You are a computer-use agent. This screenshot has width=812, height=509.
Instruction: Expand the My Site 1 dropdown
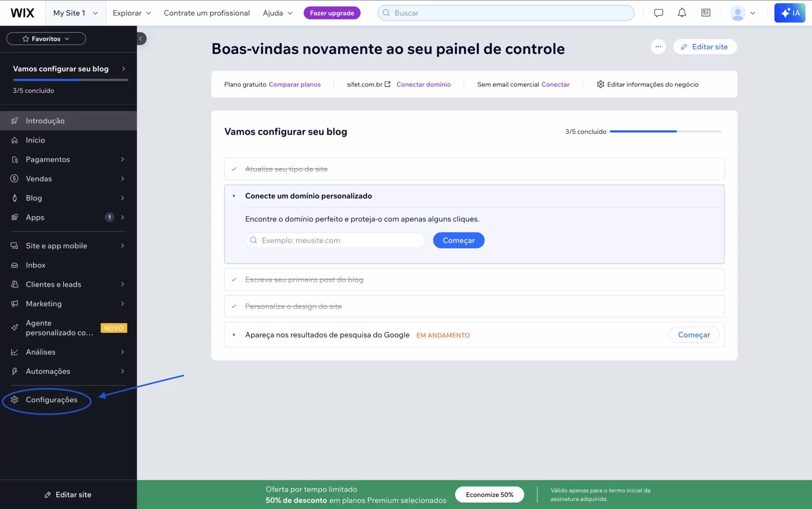pos(75,13)
